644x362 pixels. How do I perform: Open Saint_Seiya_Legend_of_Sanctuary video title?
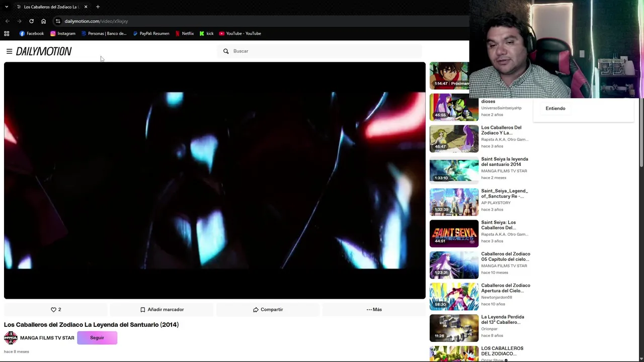point(505,194)
